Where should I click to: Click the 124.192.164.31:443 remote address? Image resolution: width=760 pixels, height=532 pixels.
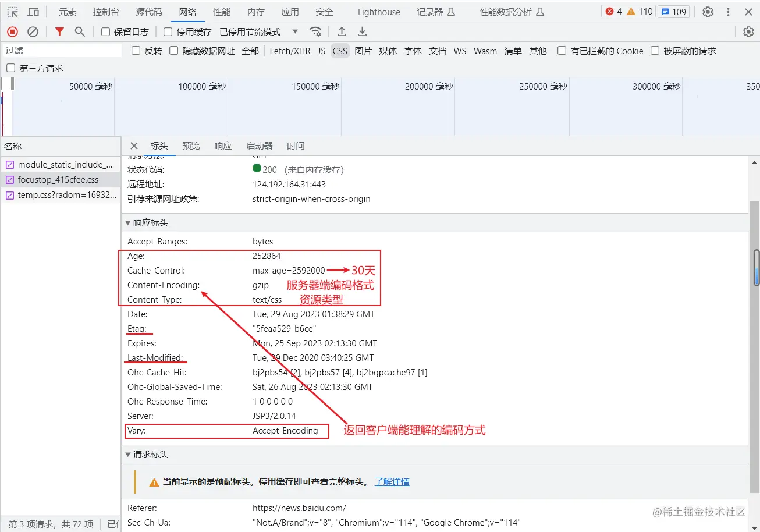tap(289, 184)
